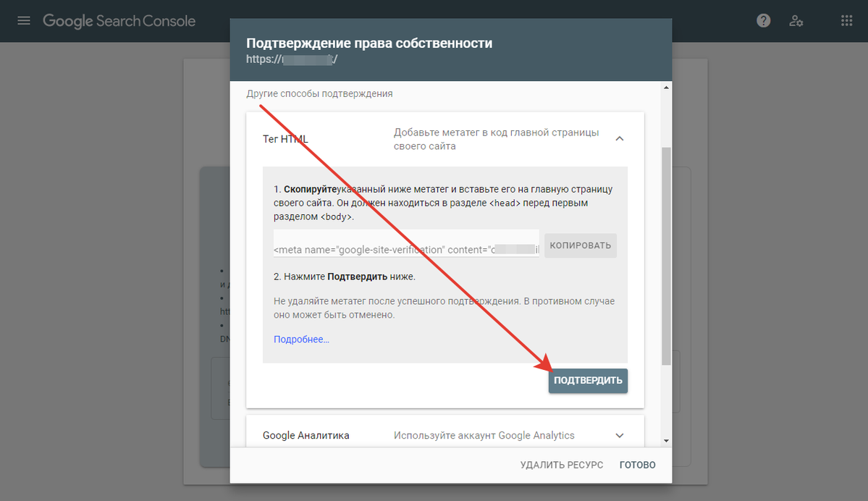Click the ГОТОВО button

click(637, 465)
